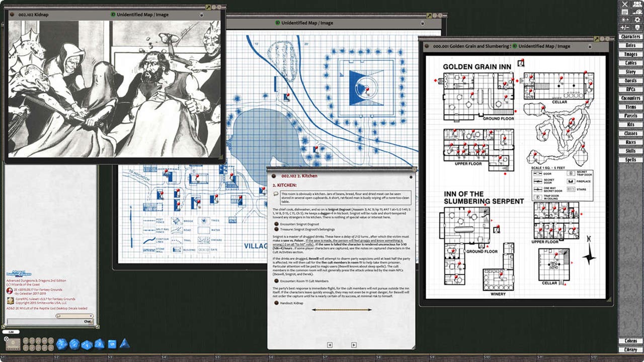Click the chat speech bubble icon in Kitchen text
Image resolution: width=644 pixels, height=362 pixels.
[x=276, y=194]
